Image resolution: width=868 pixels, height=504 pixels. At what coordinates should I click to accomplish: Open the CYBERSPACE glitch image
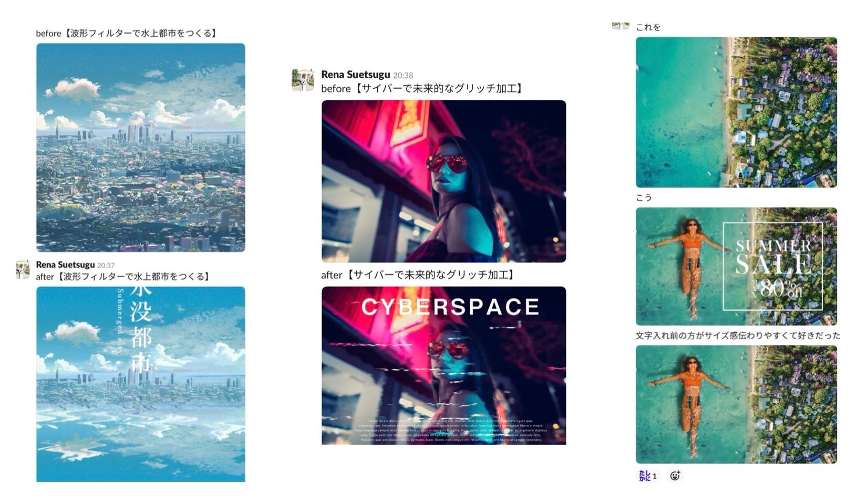click(x=444, y=365)
